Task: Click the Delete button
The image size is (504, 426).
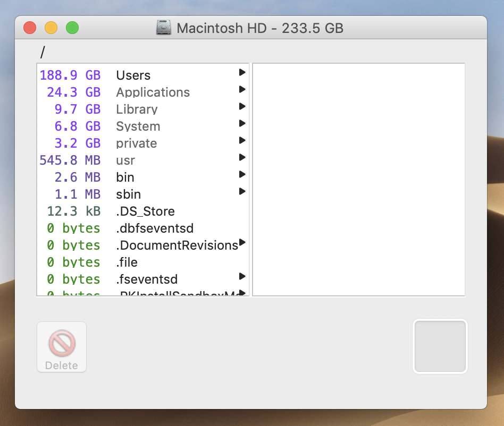Action: 62,347
